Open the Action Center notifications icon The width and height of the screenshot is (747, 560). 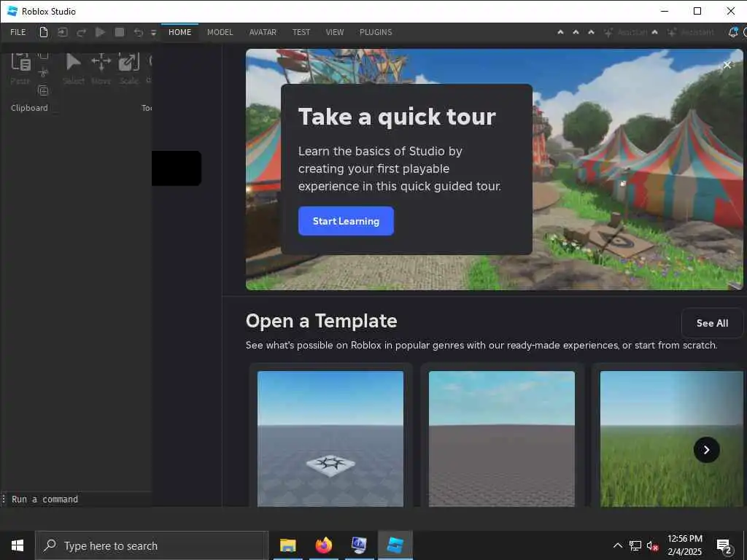click(x=724, y=545)
